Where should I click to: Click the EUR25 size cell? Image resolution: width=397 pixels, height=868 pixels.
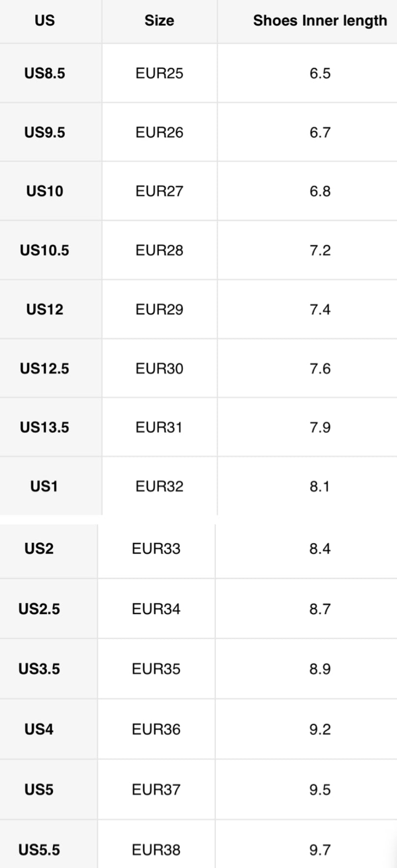[x=159, y=74]
